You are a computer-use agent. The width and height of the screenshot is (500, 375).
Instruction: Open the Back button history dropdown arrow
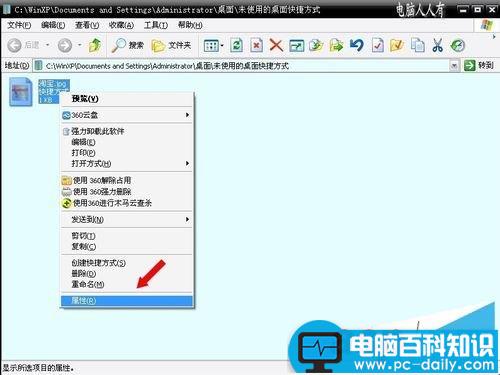48,45
